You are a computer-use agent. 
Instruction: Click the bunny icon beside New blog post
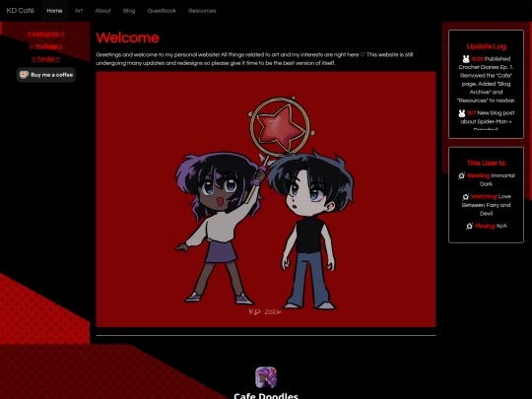tap(462, 113)
